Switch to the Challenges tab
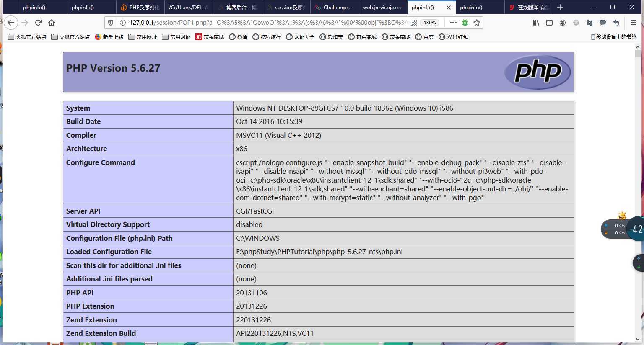 335,7
